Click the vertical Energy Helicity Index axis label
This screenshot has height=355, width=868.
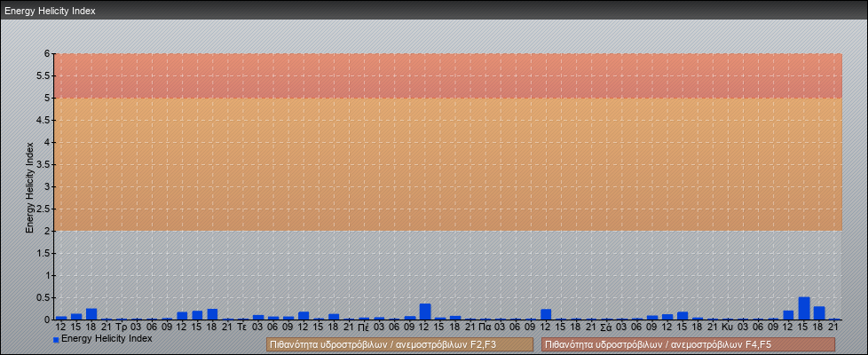[30, 187]
